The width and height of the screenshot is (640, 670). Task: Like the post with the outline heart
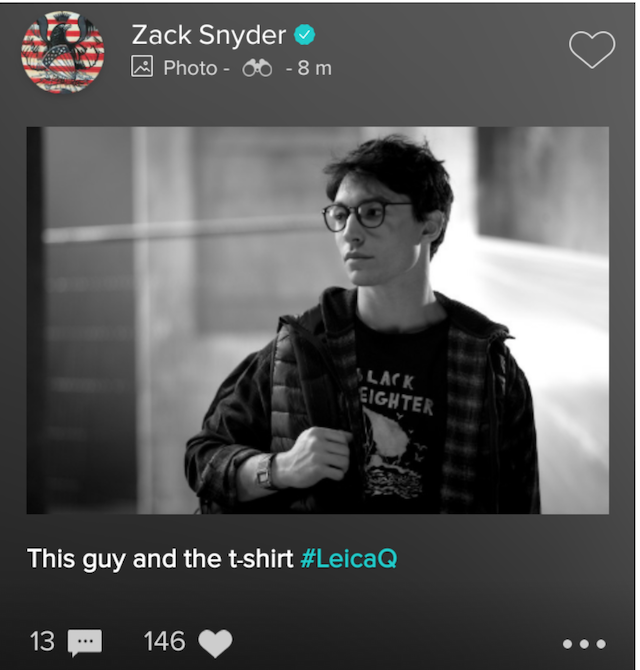pos(592,49)
